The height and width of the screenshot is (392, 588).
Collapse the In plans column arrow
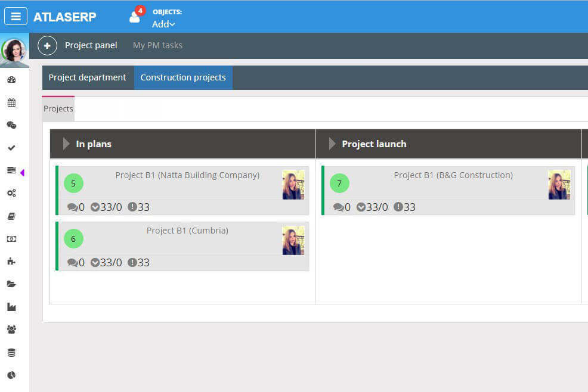tap(66, 144)
